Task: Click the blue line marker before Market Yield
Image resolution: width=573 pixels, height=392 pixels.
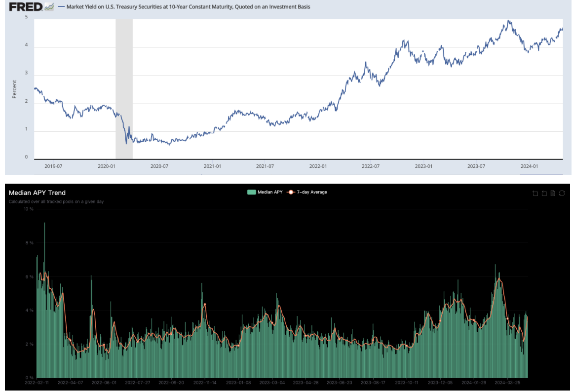Action: [x=61, y=7]
